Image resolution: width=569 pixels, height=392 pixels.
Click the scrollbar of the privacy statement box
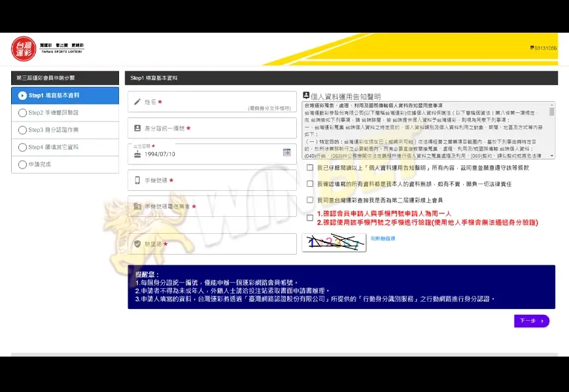point(551,131)
